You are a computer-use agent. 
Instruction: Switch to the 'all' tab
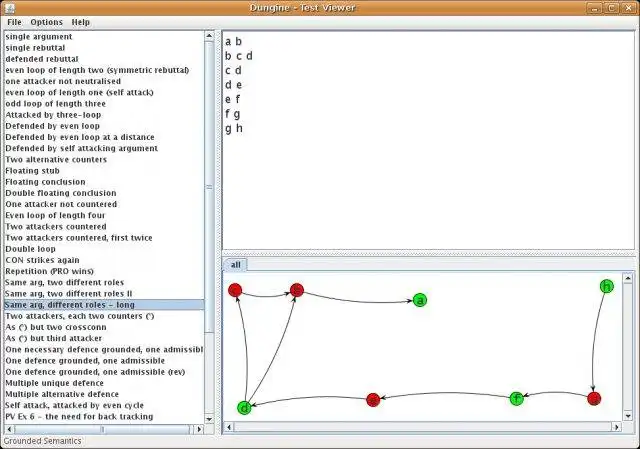(x=236, y=265)
